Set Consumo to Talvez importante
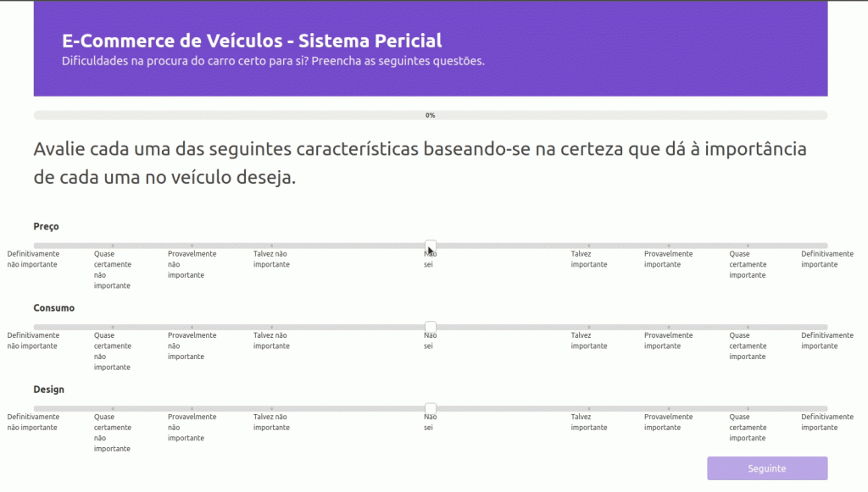This screenshot has height=492, width=868. point(589,327)
